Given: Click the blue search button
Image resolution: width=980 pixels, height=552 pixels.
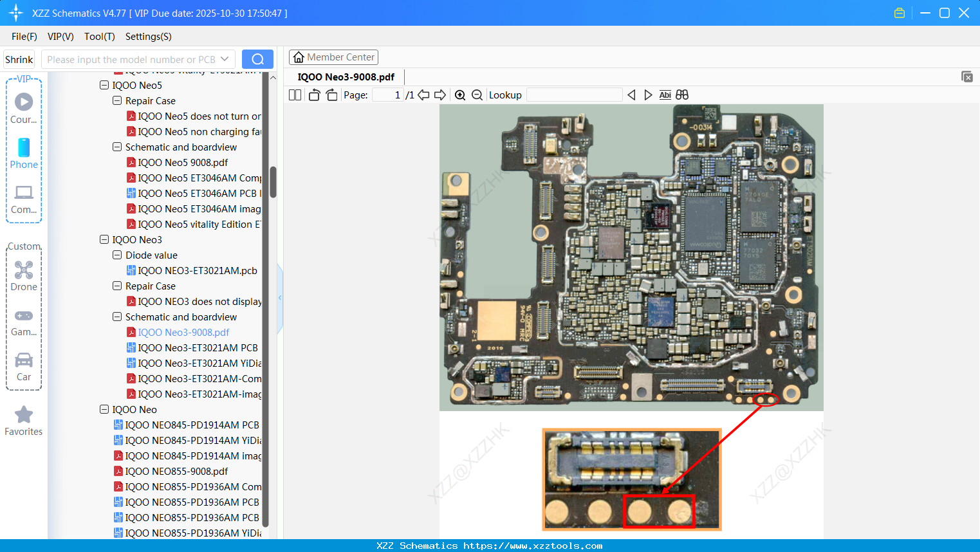Looking at the screenshot, I should (x=257, y=59).
